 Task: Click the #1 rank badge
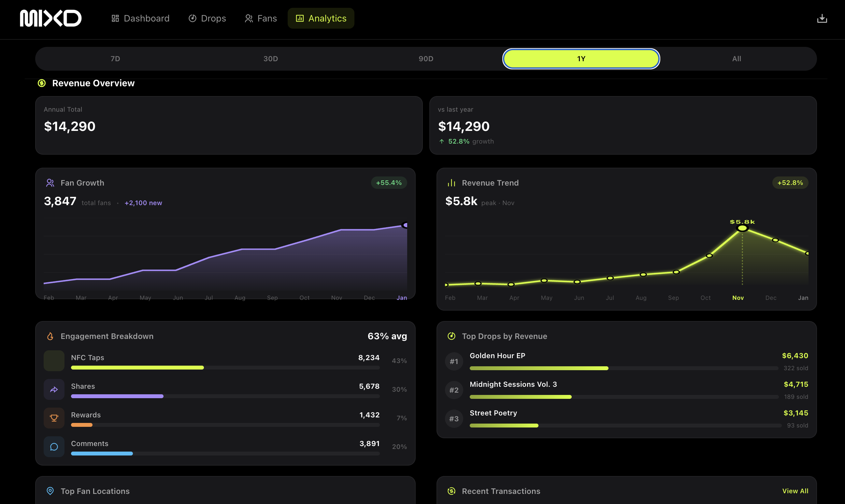(x=454, y=361)
